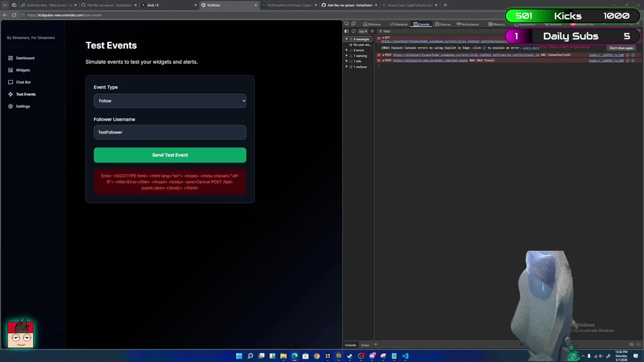Click the 'Don't show again' button
Screen dimensions: 644x362
tap(621, 48)
